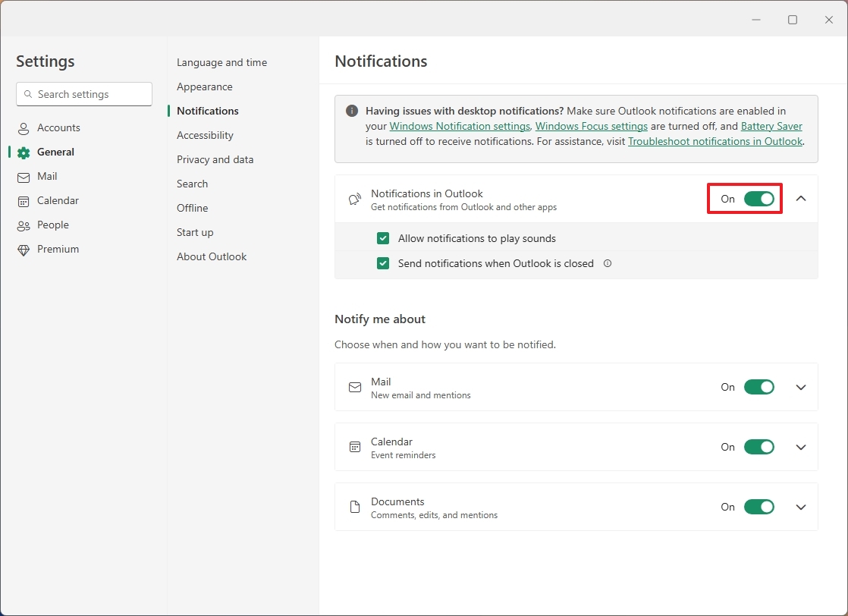
Task: Open the Battery Saver link
Action: 771,126
